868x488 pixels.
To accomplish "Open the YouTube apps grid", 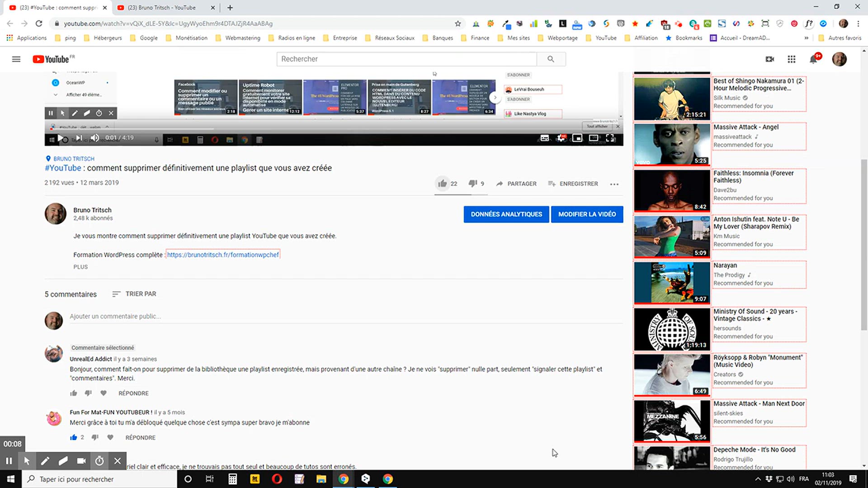I will 792,59.
